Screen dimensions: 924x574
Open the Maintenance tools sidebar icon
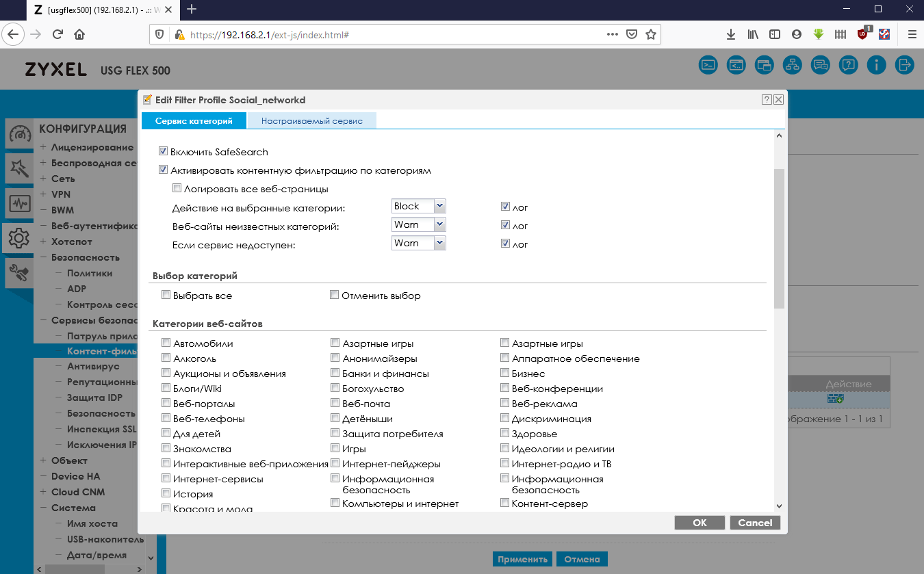point(19,273)
